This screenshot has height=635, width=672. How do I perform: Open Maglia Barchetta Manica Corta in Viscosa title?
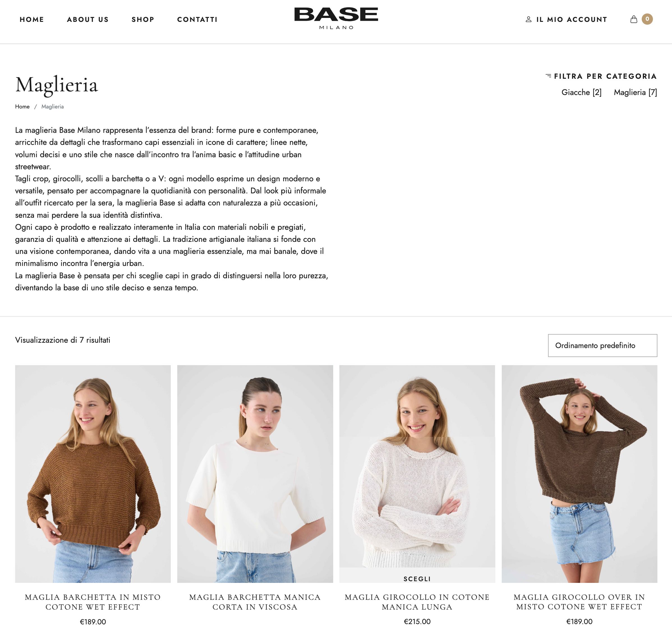click(255, 602)
